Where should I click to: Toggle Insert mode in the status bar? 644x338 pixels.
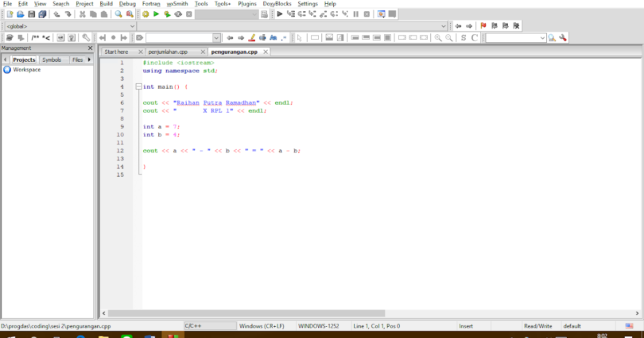tap(465, 326)
